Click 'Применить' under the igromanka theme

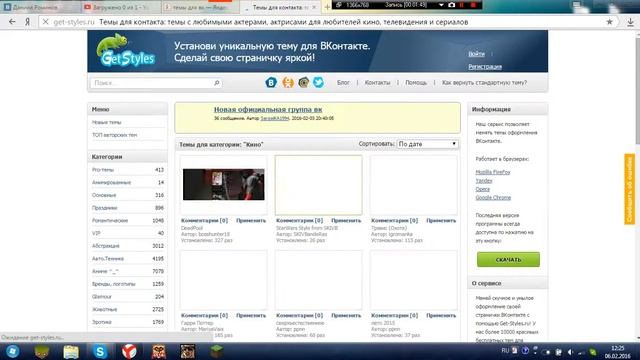tap(441, 220)
